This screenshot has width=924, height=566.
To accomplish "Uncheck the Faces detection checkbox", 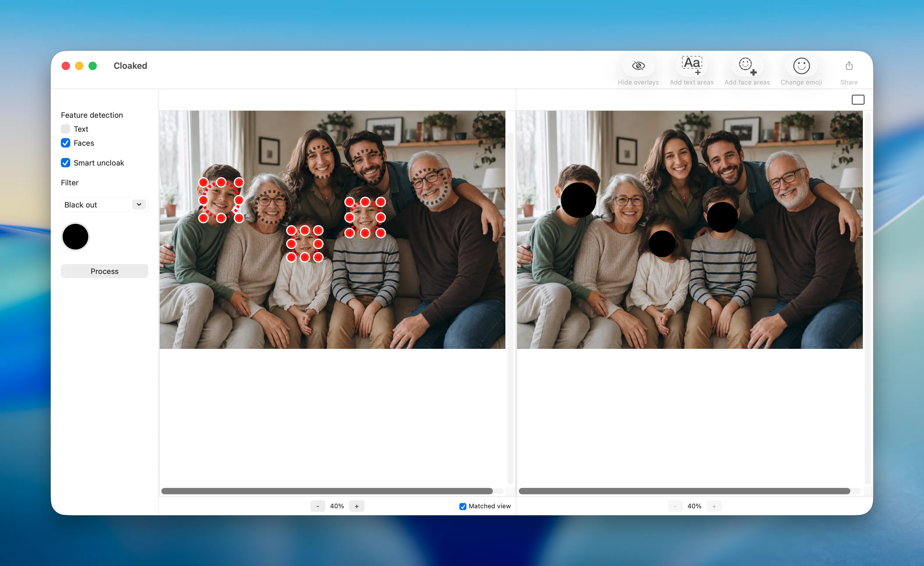I will [66, 143].
